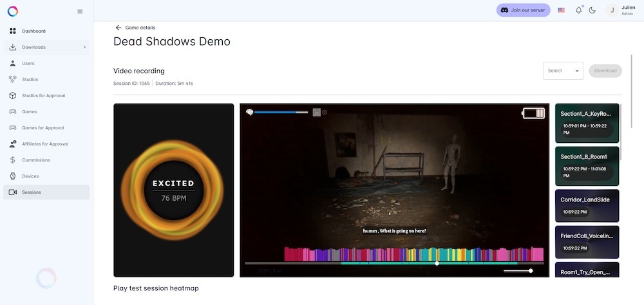The image size is (644, 305).
Task: Click the Duration: 5m 41s text
Action: pos(174,84)
